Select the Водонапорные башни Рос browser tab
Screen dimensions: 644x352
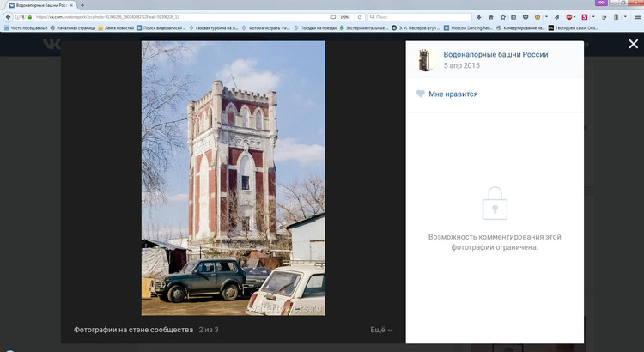tap(40, 5)
